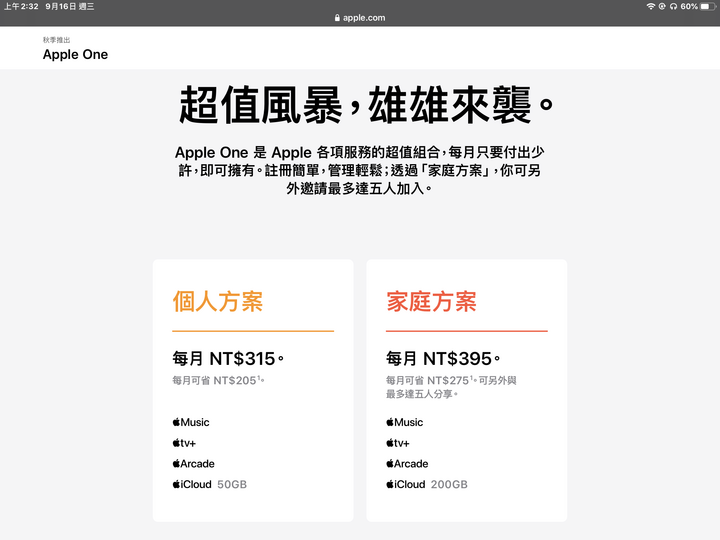Viewport: 720px width, 540px height.
Task: Tap the Wi-Fi status icon
Action: [650, 6]
